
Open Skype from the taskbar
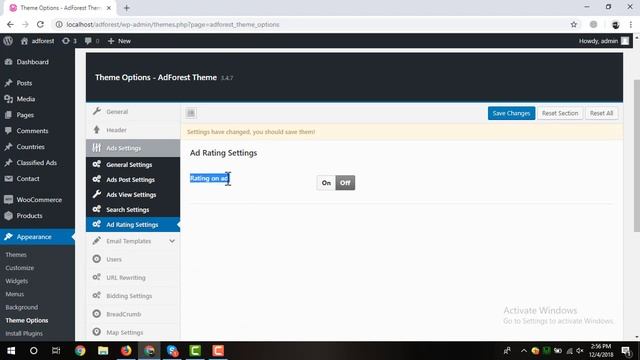pos(172,351)
